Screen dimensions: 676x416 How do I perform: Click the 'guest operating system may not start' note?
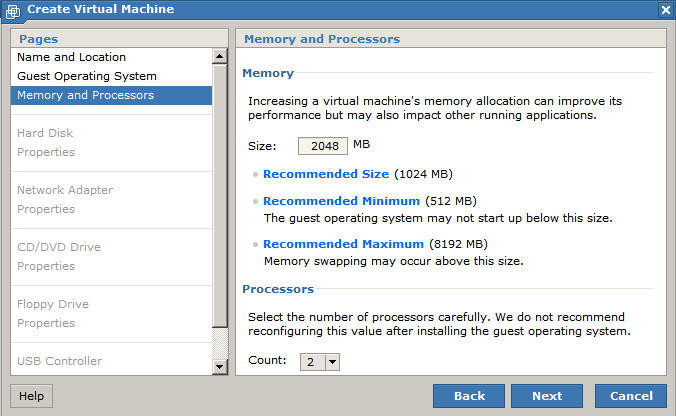click(438, 218)
